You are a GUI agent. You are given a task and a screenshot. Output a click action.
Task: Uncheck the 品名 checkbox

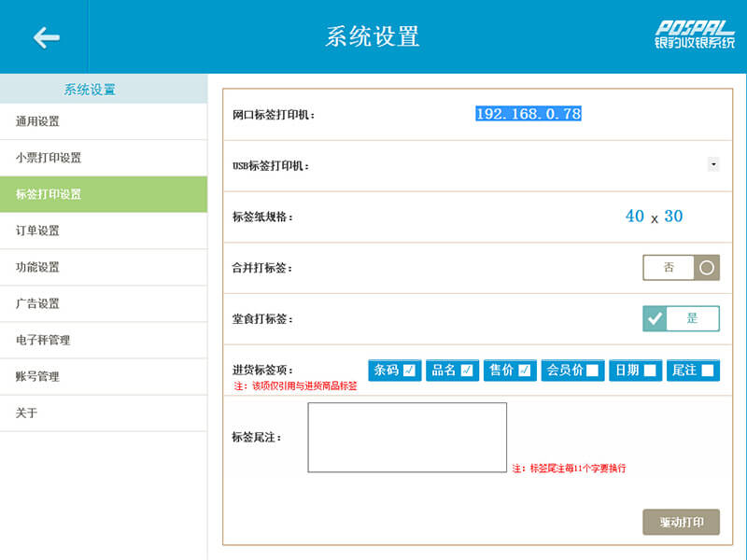[x=467, y=371]
